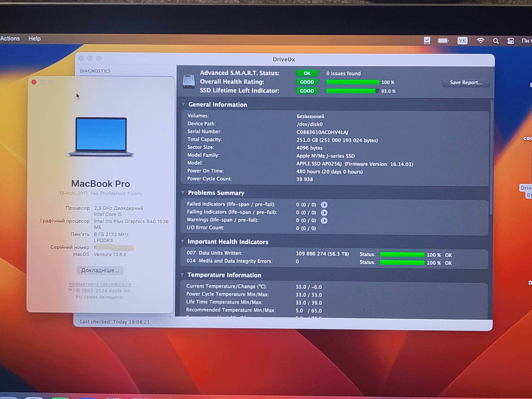This screenshot has width=532, height=399.
Task: Open the Help menu
Action: [35, 39]
